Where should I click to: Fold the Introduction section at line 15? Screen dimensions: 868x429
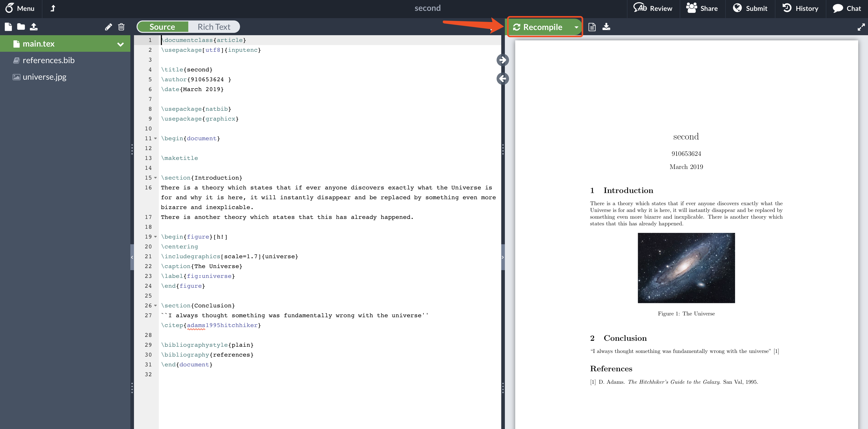(155, 177)
